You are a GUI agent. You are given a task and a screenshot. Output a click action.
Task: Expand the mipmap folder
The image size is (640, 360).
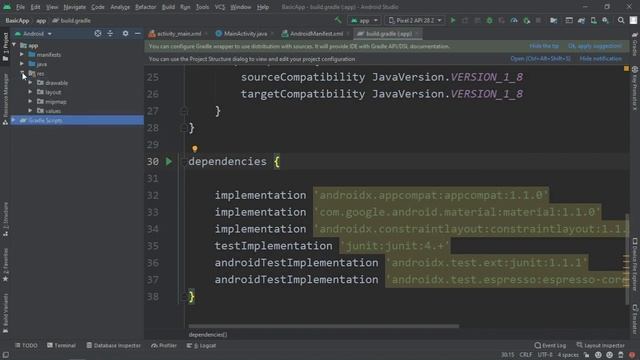(x=30, y=101)
